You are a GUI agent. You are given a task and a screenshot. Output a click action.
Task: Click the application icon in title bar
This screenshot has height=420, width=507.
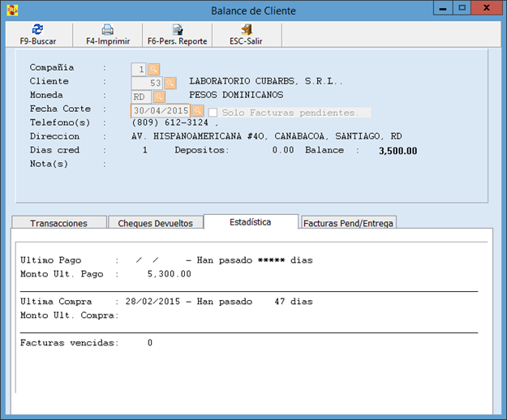tap(10, 10)
